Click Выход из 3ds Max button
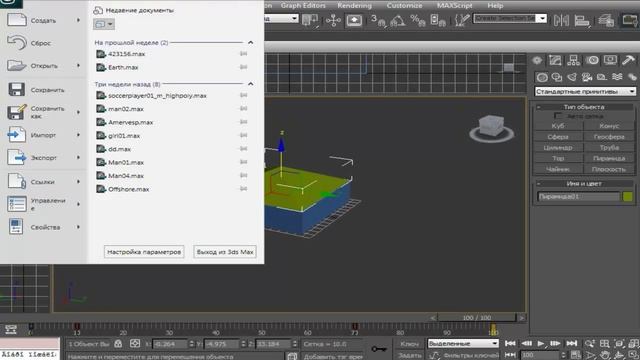 pyautogui.click(x=225, y=252)
